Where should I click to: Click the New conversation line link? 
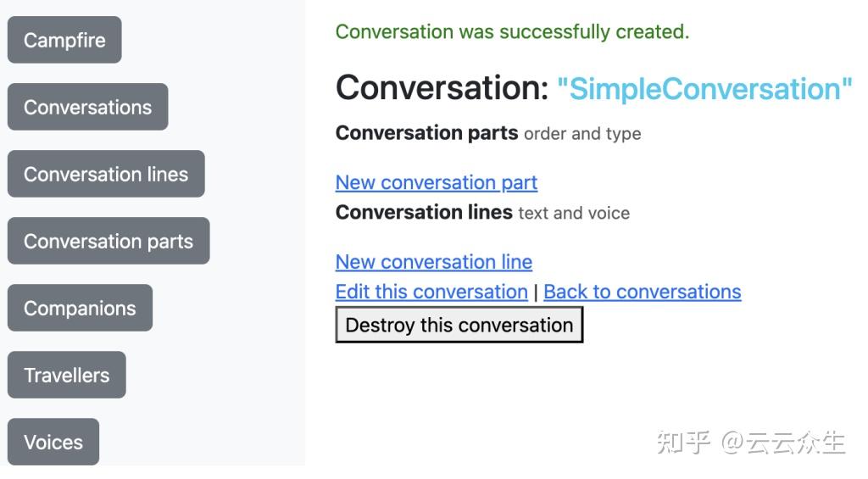coord(434,262)
